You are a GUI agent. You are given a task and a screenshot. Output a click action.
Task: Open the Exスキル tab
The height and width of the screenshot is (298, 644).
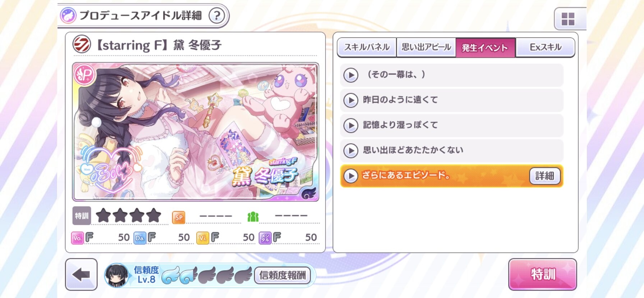(545, 47)
